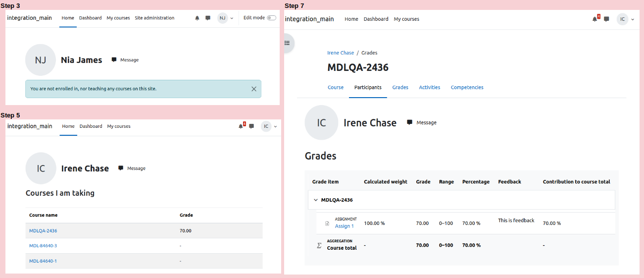
Task: Click Calculated weight column header
Action: pyautogui.click(x=386, y=182)
